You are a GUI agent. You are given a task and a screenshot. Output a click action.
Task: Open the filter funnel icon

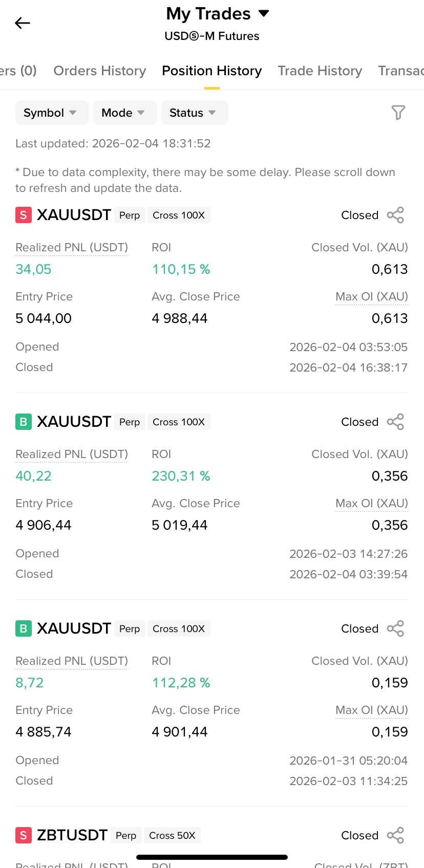[x=398, y=113]
